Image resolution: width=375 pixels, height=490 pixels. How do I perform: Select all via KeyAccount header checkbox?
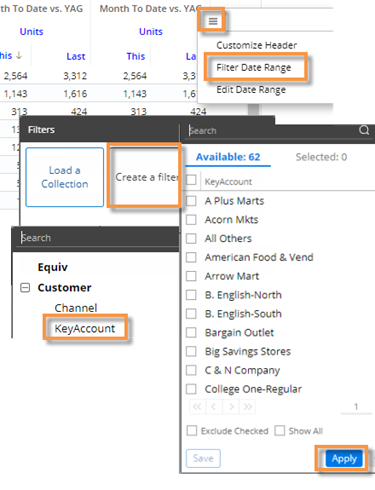pyautogui.click(x=191, y=180)
